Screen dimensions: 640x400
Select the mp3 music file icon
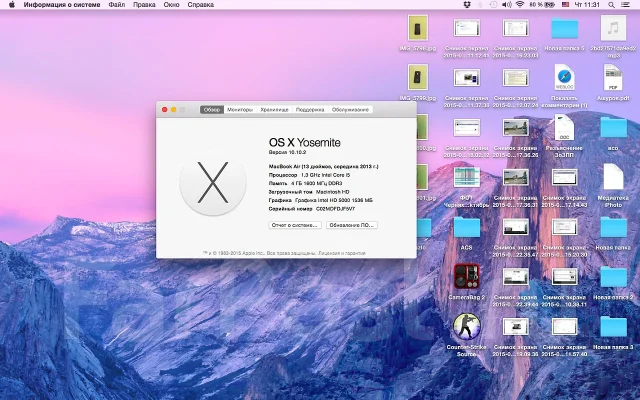pyautogui.click(x=613, y=29)
